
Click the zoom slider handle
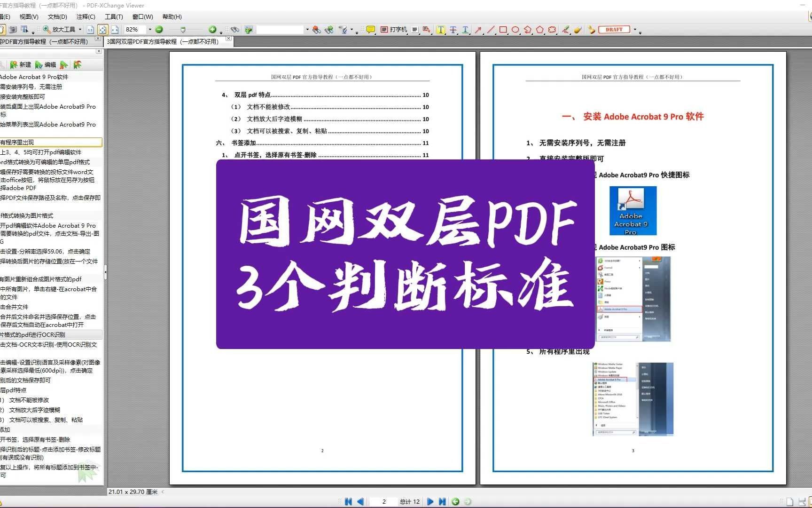pyautogui.click(x=183, y=30)
